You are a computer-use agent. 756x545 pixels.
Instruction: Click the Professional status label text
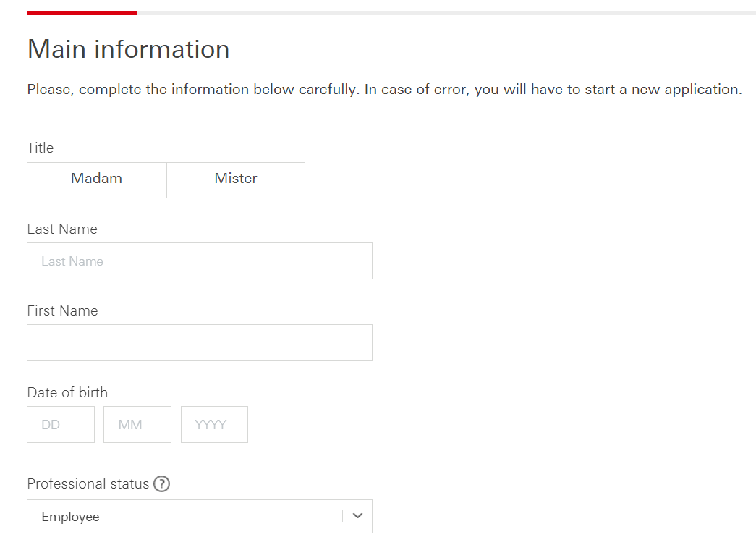coord(88,483)
